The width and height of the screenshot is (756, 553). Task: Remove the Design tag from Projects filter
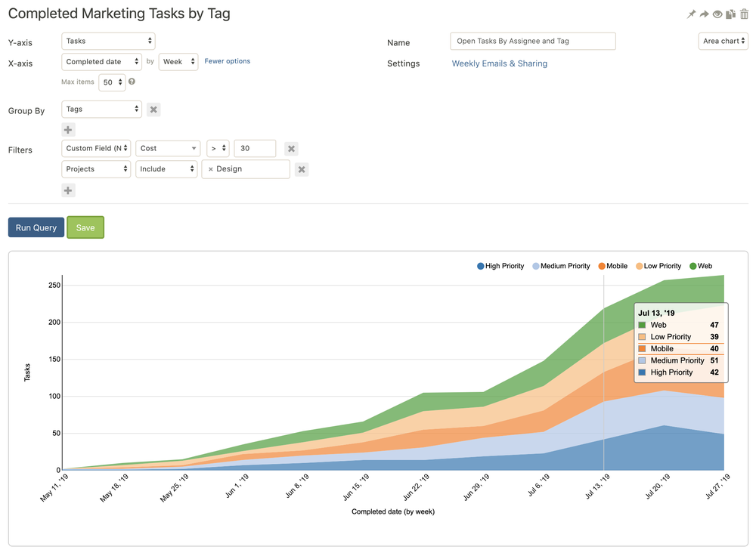211,169
